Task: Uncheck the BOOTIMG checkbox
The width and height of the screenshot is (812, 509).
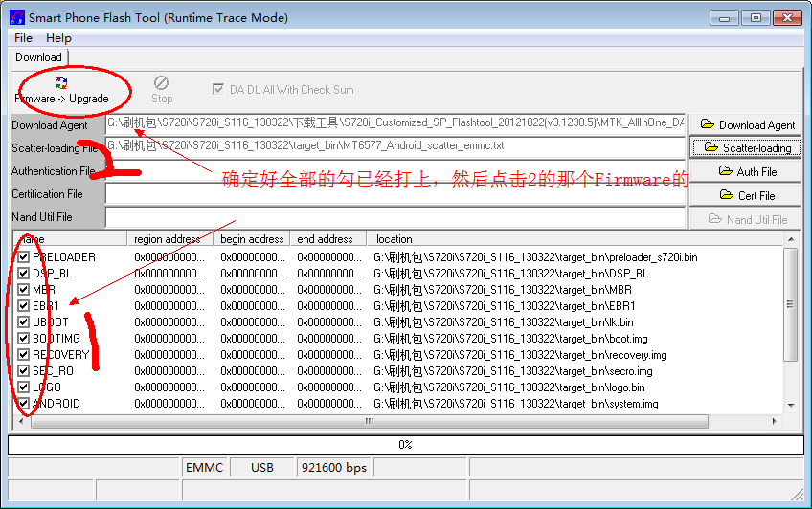Action: pos(23,339)
